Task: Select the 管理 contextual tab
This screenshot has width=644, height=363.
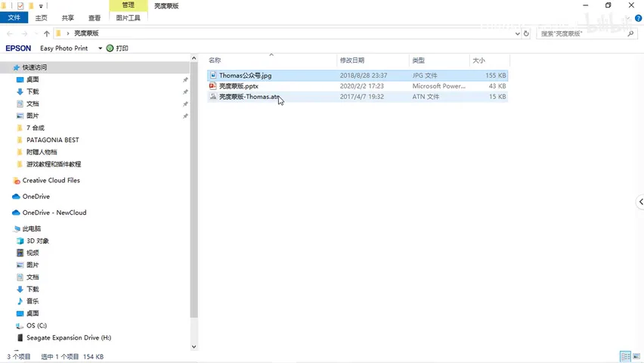Action: (x=128, y=5)
